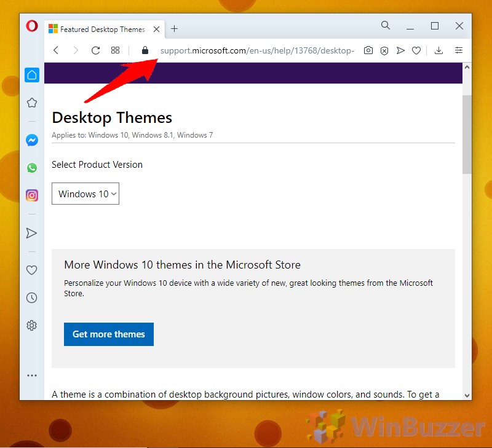The image size is (492, 448).
Task: Open a new tab with plus button
Action: click(175, 29)
